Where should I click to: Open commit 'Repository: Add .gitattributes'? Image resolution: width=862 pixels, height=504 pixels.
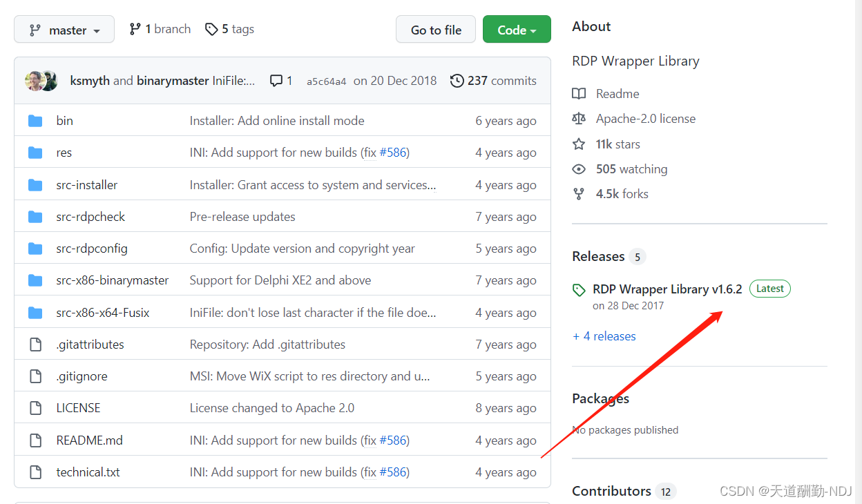267,345
